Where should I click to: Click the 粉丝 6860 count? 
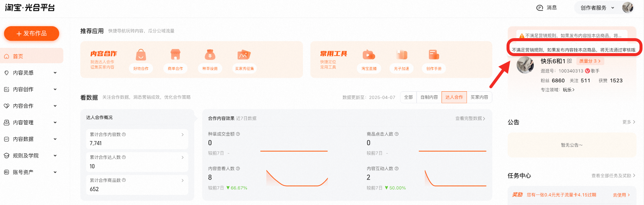pos(552,80)
